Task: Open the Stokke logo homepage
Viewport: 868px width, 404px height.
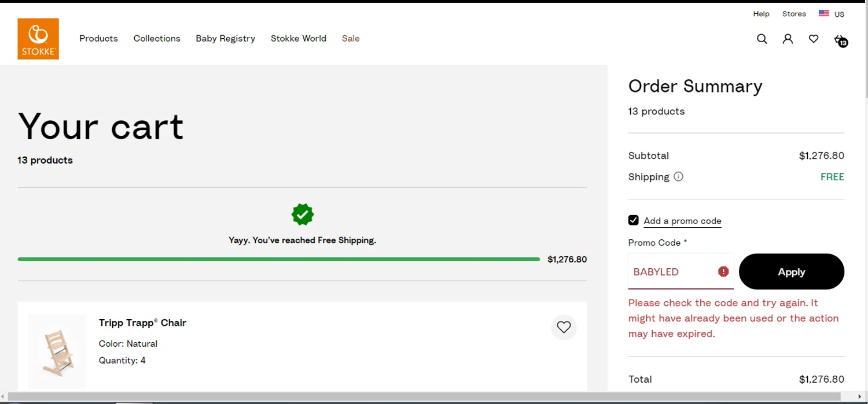Action: tap(38, 39)
